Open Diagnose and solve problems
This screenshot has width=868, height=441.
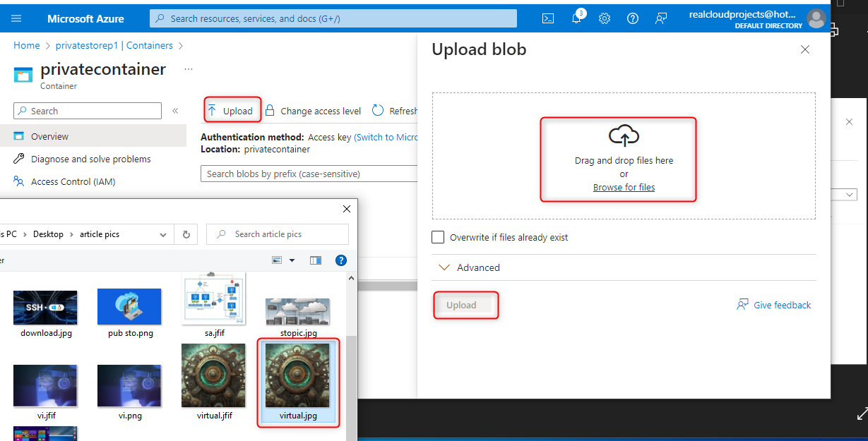pyautogui.click(x=91, y=159)
